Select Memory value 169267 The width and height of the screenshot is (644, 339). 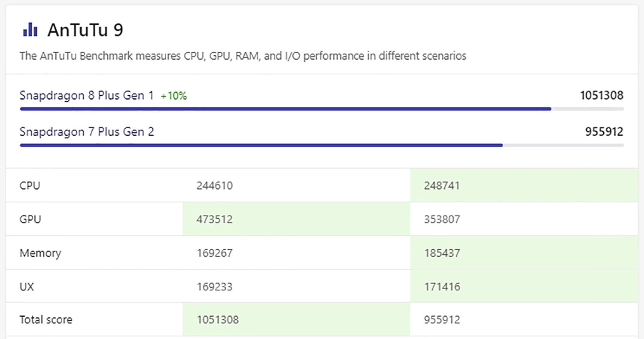[x=215, y=253]
